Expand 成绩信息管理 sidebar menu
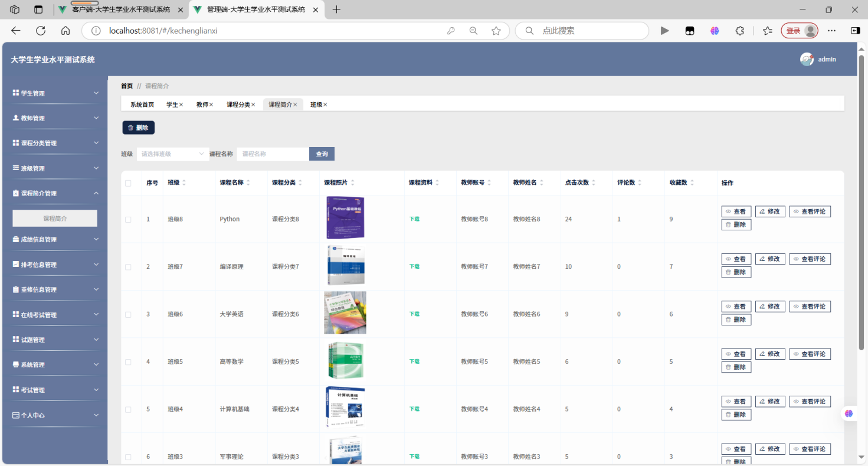Viewport: 868px width, 466px height. 55,239
